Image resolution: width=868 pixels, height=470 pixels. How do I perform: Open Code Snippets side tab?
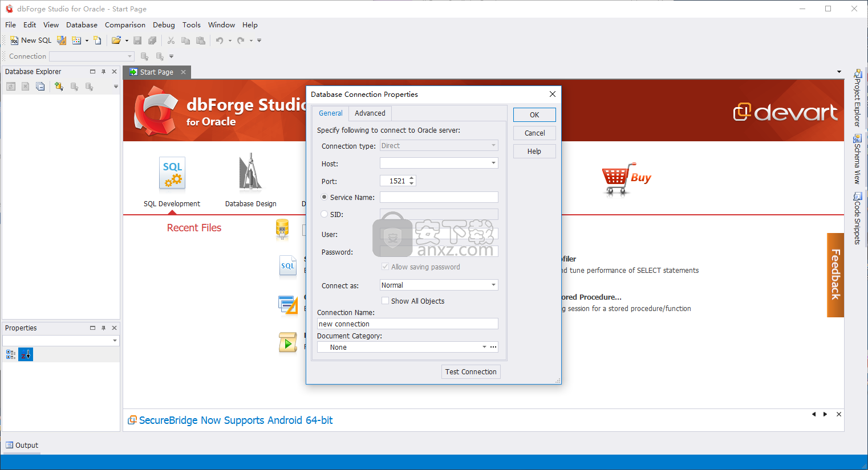coord(857,219)
